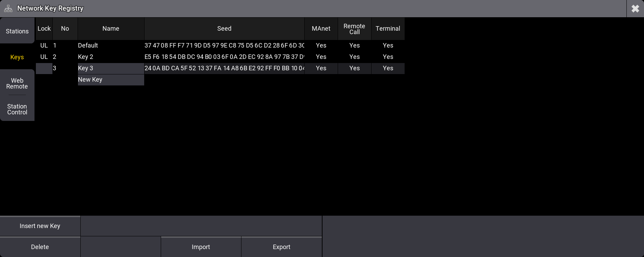Screen dimensions: 644x257
Task: Select the Keys tab
Action: point(17,57)
